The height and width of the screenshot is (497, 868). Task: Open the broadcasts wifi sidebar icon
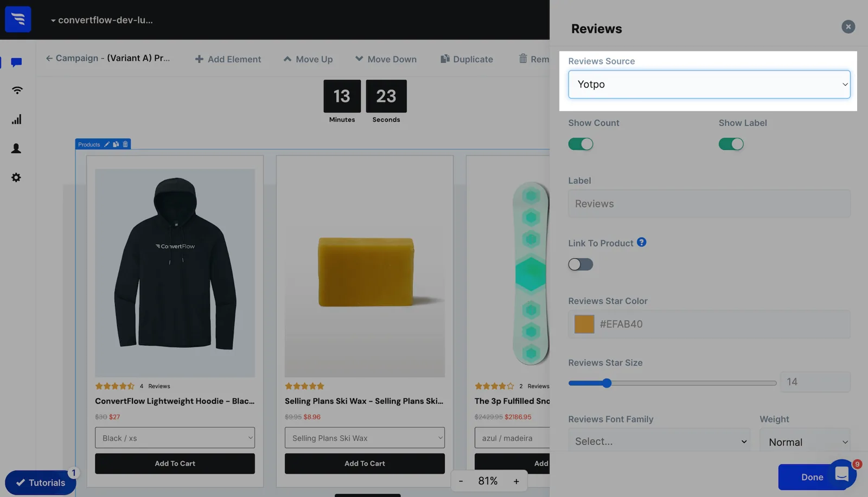pyautogui.click(x=17, y=90)
